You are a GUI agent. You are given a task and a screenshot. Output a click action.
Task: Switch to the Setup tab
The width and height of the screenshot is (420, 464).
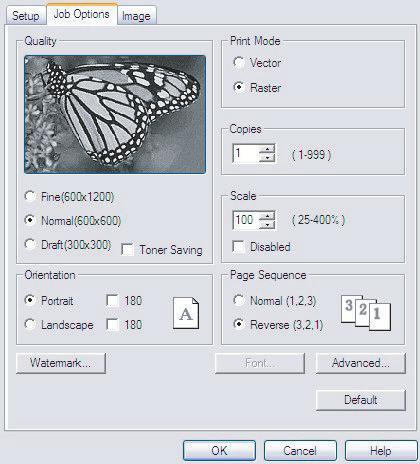point(26,16)
